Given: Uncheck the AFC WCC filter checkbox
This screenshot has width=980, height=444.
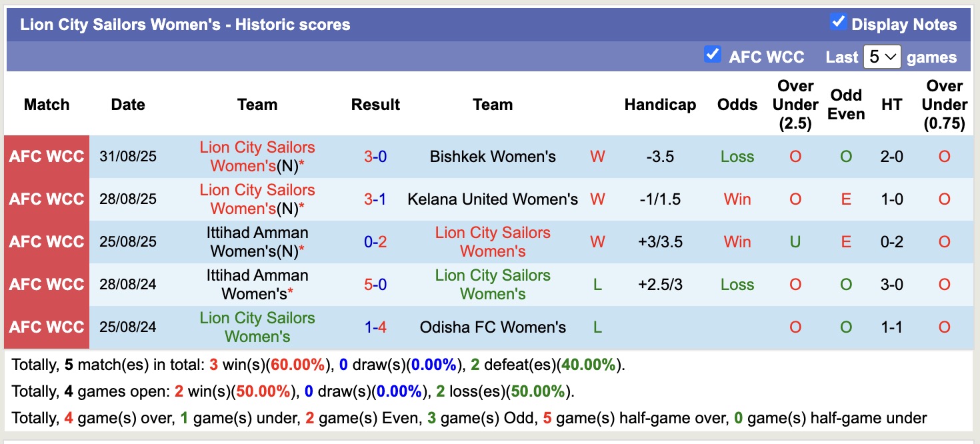Looking at the screenshot, I should click(x=713, y=55).
